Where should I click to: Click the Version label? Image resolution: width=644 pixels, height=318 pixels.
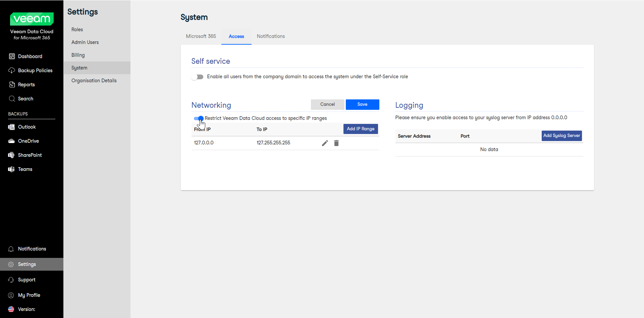coord(26,309)
